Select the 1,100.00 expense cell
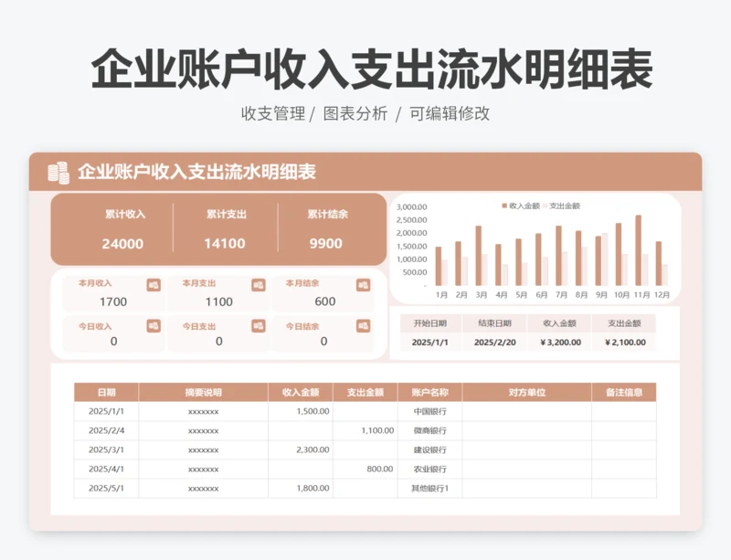 coord(365,430)
